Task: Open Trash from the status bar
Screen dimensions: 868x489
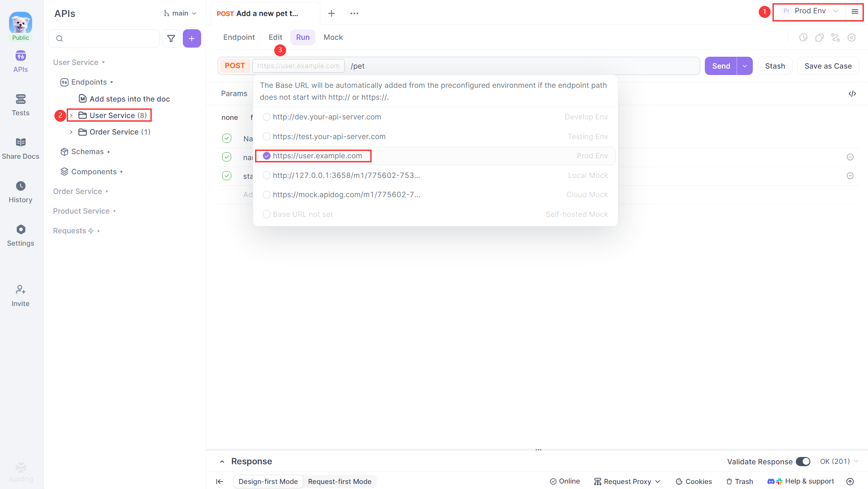Action: point(740,481)
